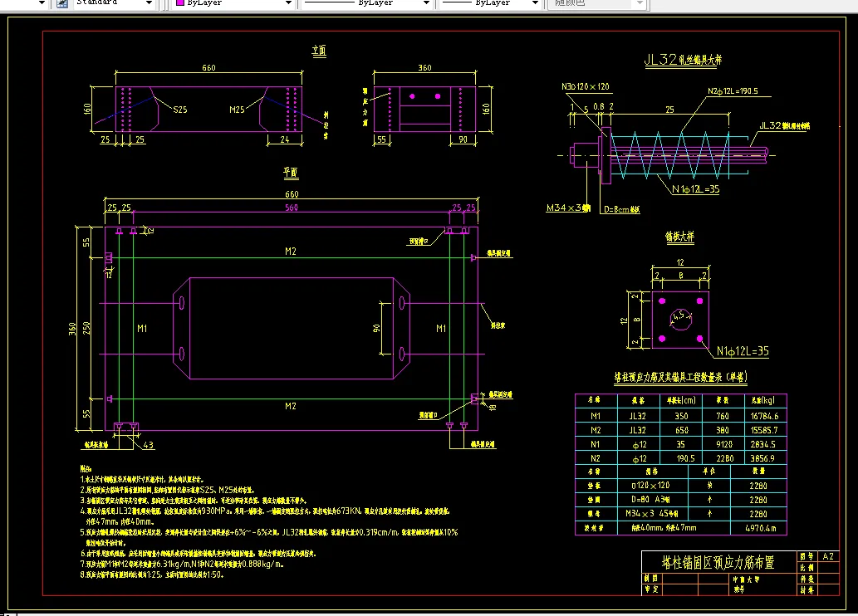
Task: Select table cell 380 in the M2 row
Action: (723, 430)
